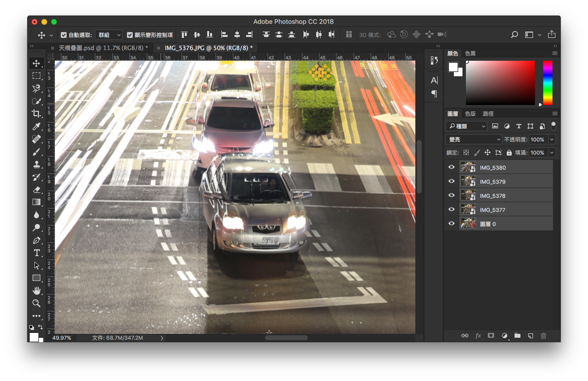Screen dimensions: 588x381
Task: Open the tool preset picker arrow
Action: (x=51, y=35)
